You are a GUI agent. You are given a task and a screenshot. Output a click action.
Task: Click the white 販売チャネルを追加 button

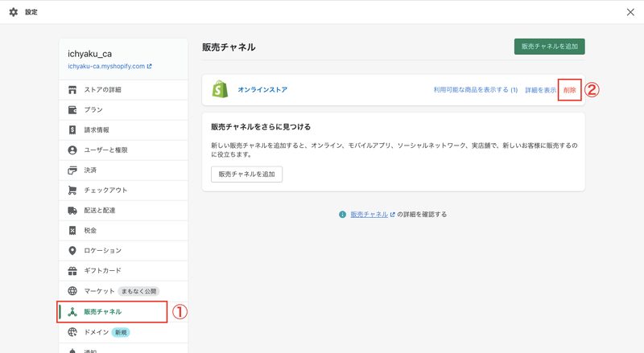tap(247, 174)
